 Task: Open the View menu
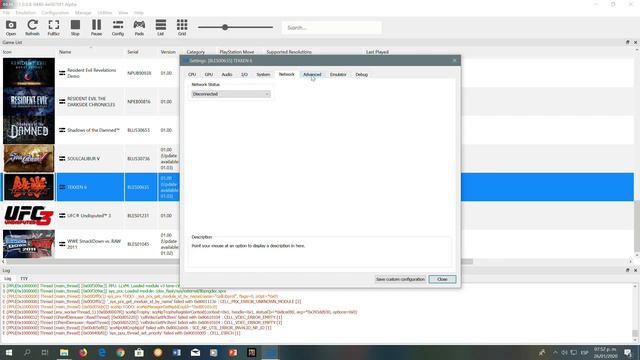pos(123,13)
